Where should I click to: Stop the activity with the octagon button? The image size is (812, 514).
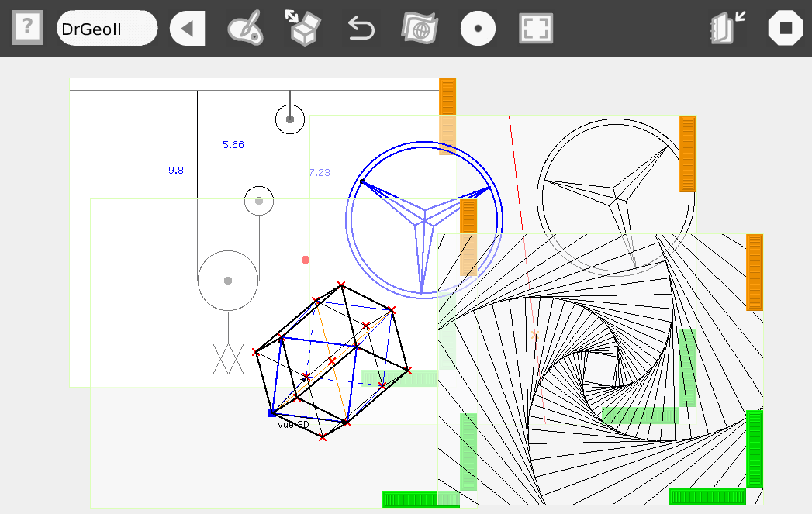(x=786, y=29)
